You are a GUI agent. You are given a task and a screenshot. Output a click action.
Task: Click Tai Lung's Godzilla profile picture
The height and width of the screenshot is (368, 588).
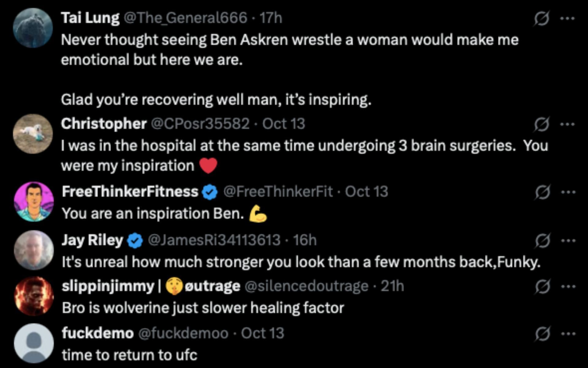click(33, 28)
